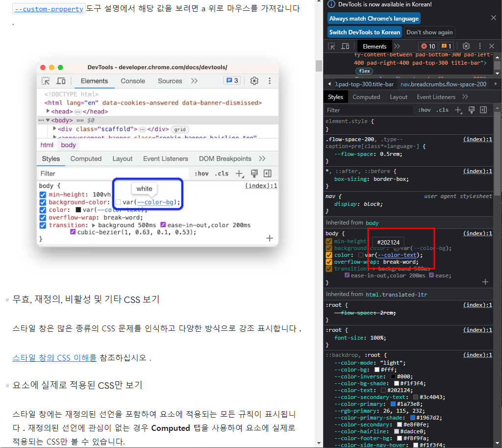Click the info icon in language banner
The image size is (502, 448).
tap(332, 4)
